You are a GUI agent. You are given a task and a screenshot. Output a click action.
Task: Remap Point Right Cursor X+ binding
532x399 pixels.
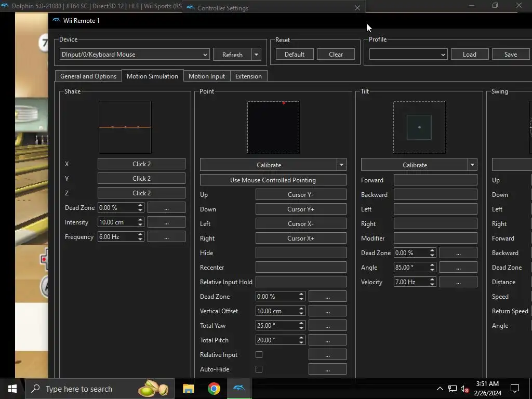click(301, 238)
